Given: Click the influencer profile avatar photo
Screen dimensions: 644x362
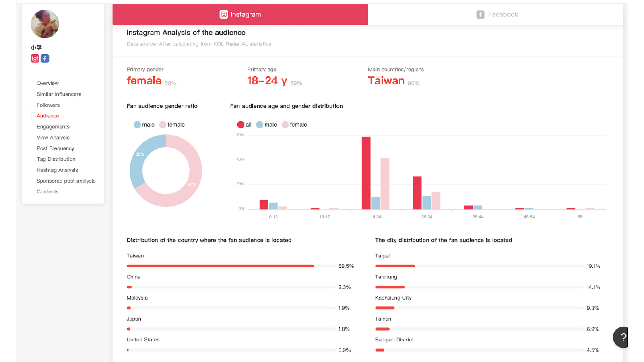Looking at the screenshot, I should [45, 24].
